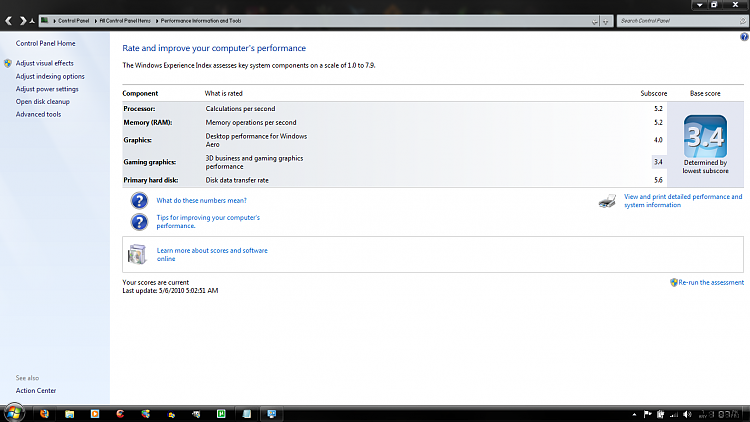The image size is (750, 422).
Task: Click the address bar refresh button
Action: pyautogui.click(x=606, y=21)
